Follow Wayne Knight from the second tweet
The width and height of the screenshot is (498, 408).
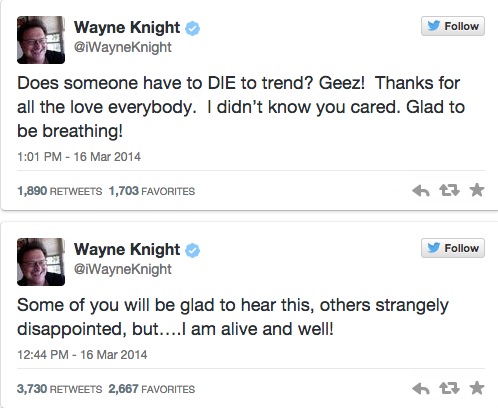tap(453, 248)
